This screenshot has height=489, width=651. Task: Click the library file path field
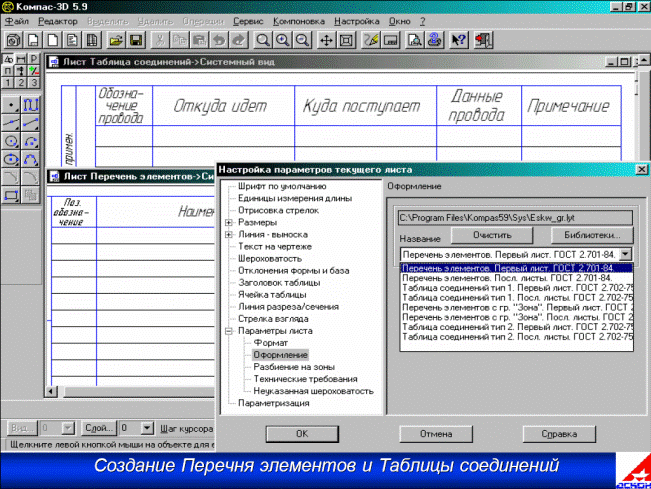click(515, 218)
